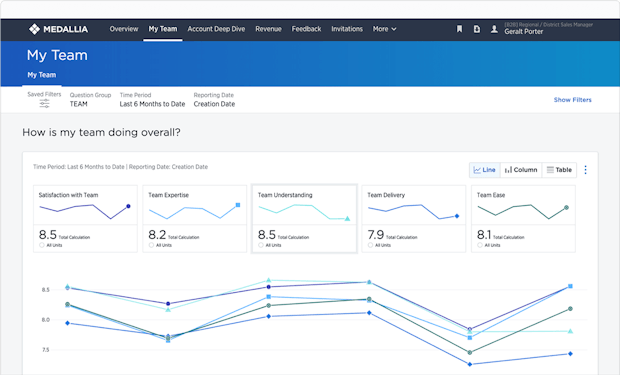Select All Units radio under Team Delivery
The width and height of the screenshot is (620, 375).
coord(370,245)
